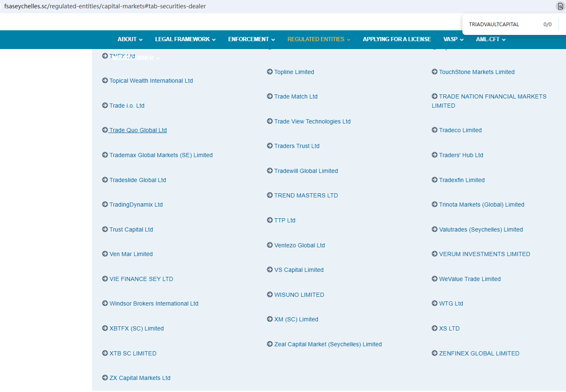Image resolution: width=566 pixels, height=392 pixels.
Task: Click arrow icon beside VIE FINANCE SEY LTD
Action: 105,279
